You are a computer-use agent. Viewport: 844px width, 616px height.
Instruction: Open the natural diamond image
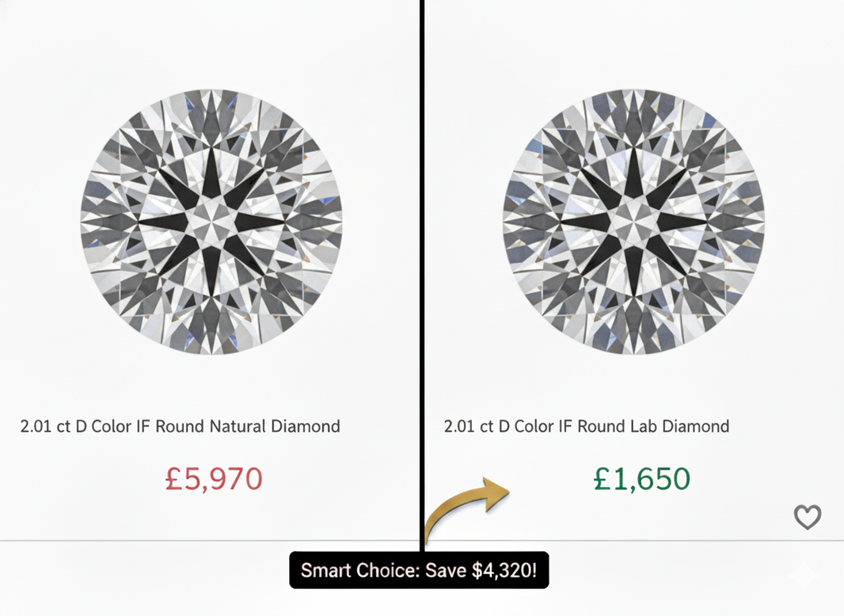211,221
